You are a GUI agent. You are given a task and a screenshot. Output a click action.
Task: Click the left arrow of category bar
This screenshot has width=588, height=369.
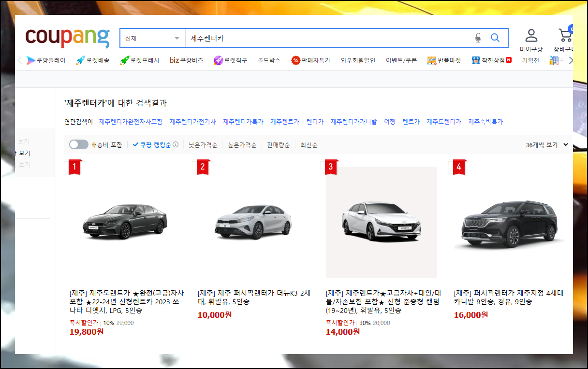point(20,60)
